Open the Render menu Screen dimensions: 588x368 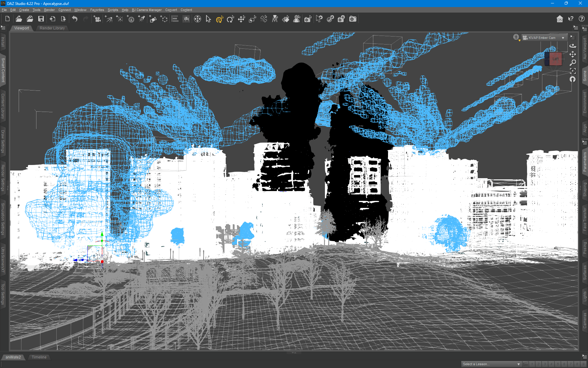pyautogui.click(x=49, y=10)
